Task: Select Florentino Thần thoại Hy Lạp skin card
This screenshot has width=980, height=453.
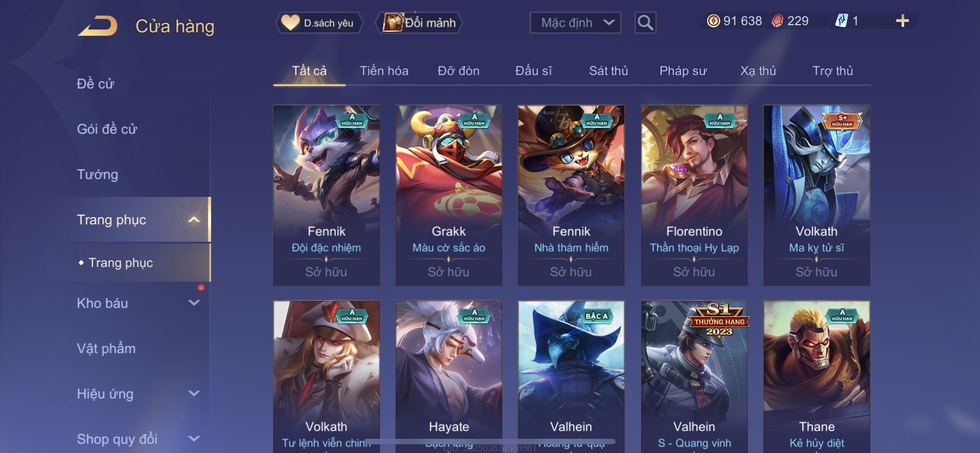Action: (694, 195)
